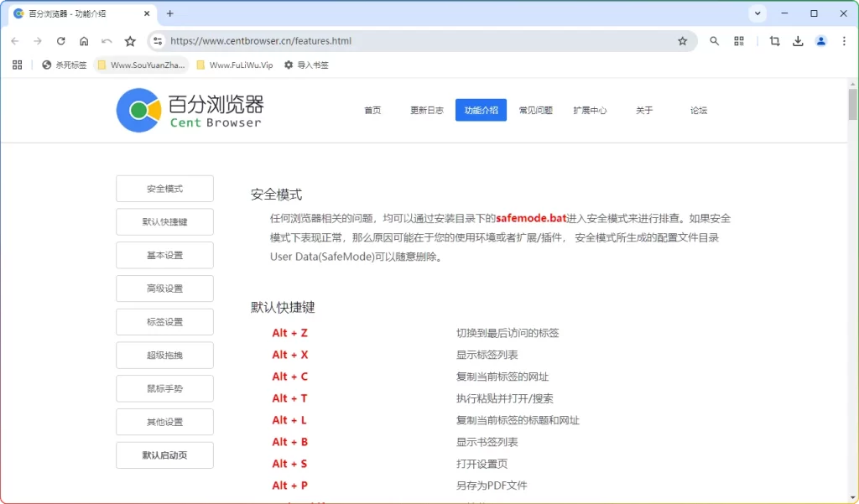The image size is (859, 504).
Task: Click the 默认快捷键 sidebar button
Action: click(165, 222)
